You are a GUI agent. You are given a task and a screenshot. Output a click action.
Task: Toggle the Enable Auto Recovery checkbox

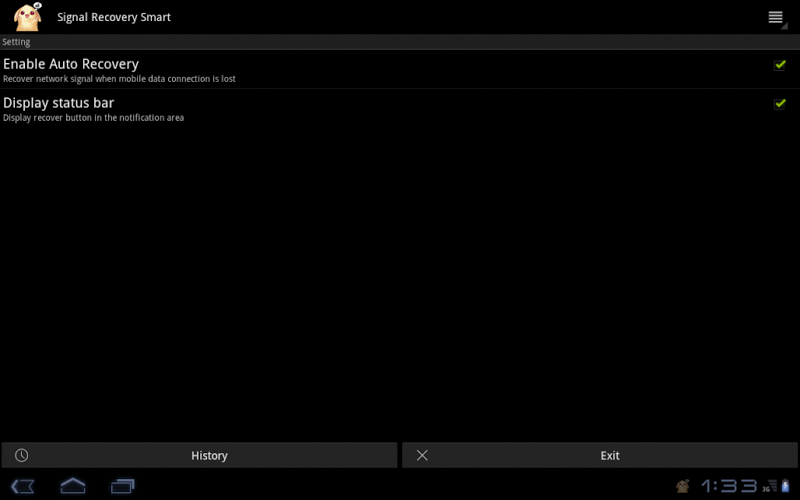click(779, 65)
